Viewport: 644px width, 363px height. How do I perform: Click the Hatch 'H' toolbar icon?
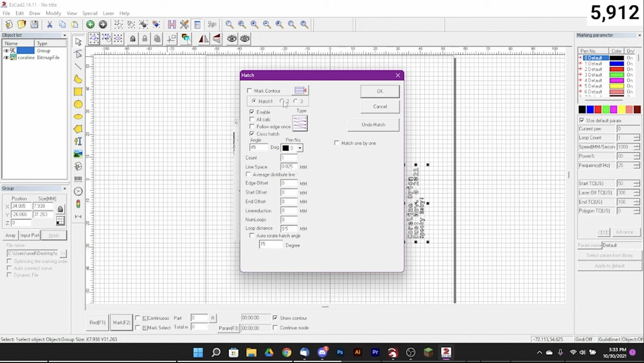(x=171, y=24)
